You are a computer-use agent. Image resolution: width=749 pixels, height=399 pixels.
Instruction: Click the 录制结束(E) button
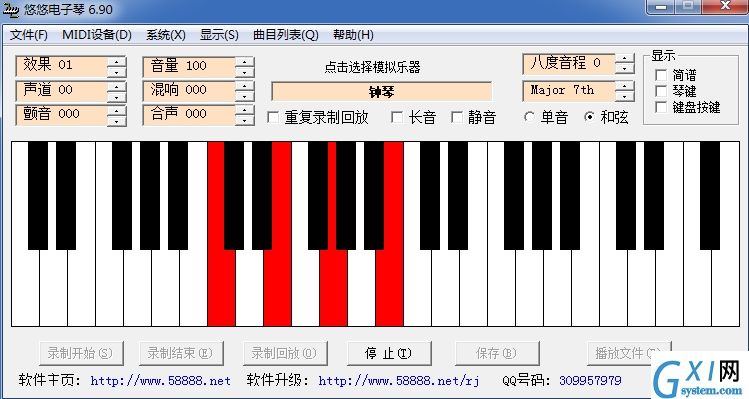click(181, 354)
